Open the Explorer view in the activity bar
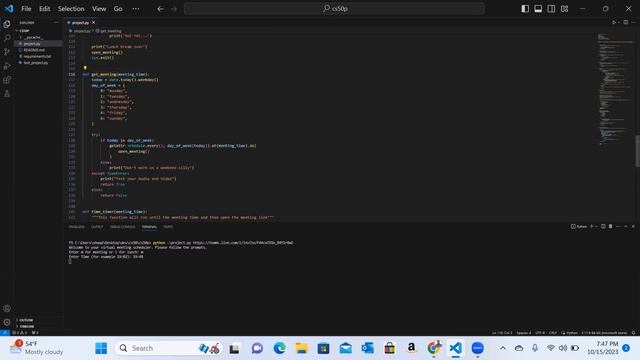This screenshot has width=640, height=360. point(7,24)
